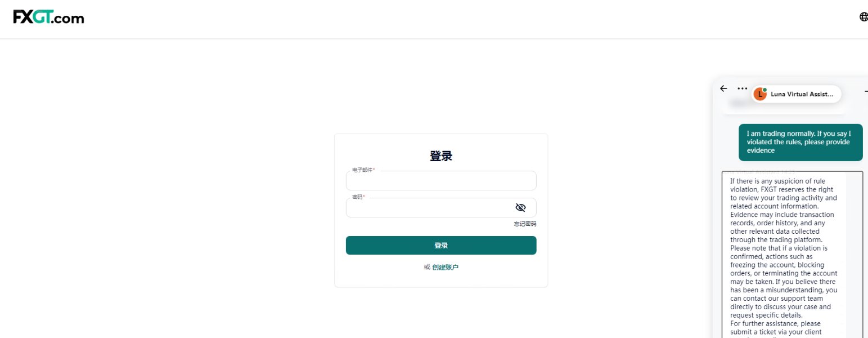Image resolution: width=868 pixels, height=338 pixels.
Task: Select the user's green chat message bubble
Action: pos(800,142)
